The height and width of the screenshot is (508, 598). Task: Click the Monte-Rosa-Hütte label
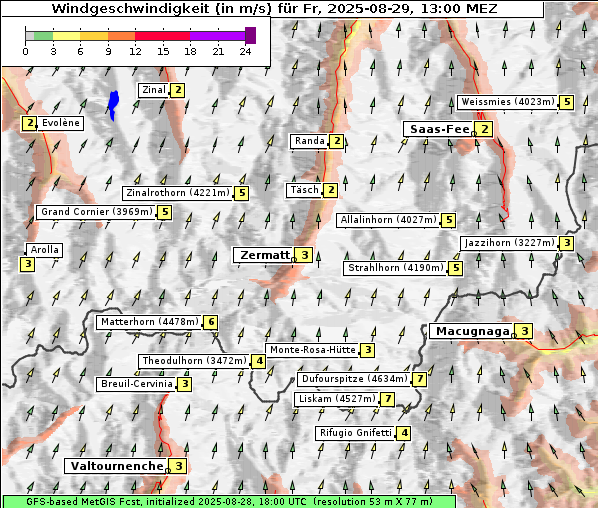point(313,350)
